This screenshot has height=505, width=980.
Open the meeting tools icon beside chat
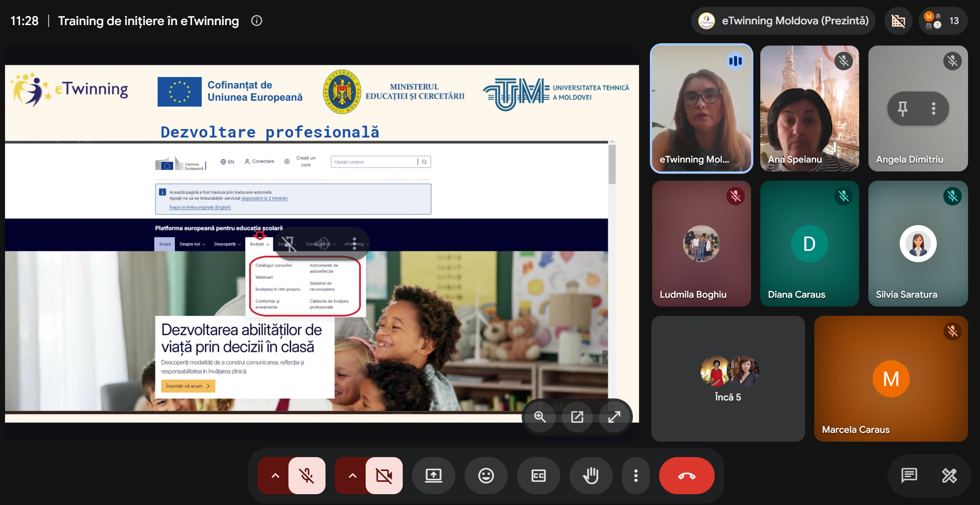[x=949, y=475]
